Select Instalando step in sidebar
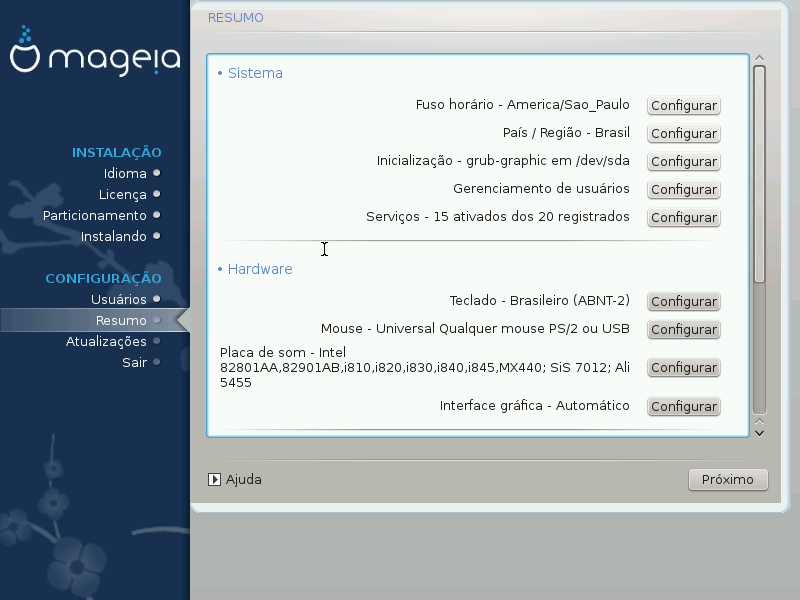 pyautogui.click(x=113, y=236)
